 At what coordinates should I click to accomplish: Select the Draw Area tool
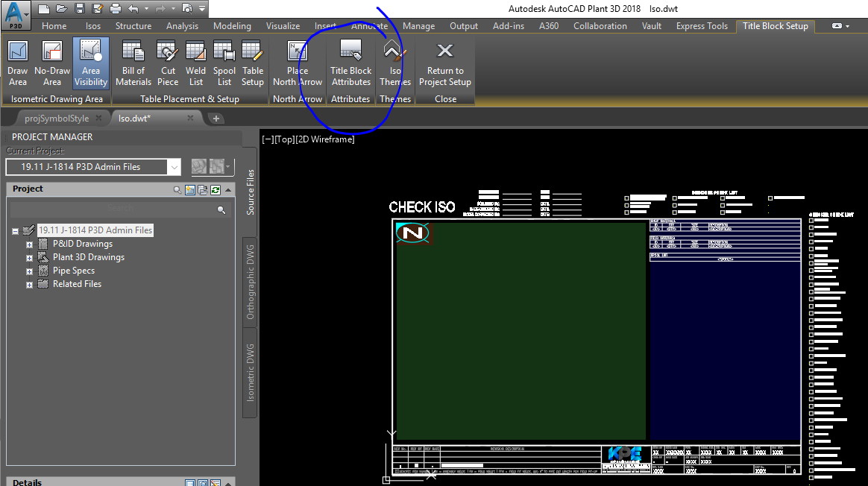click(x=18, y=63)
